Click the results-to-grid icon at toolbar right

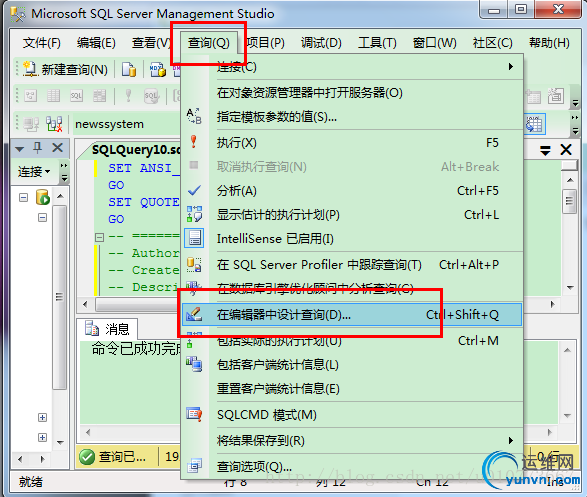coord(534,124)
